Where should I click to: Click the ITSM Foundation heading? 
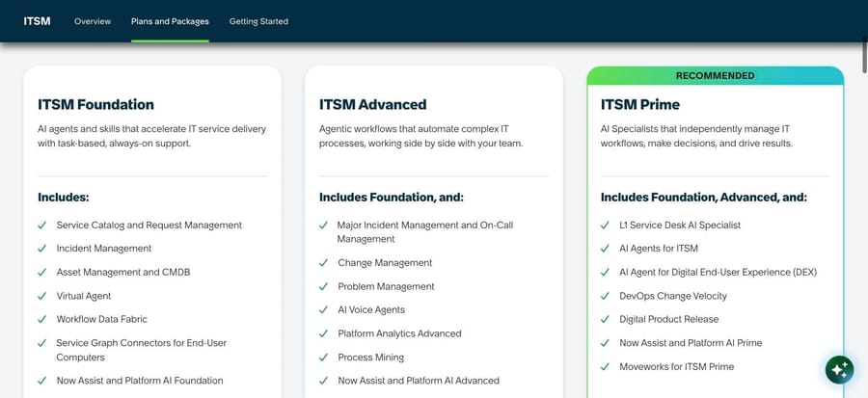[x=95, y=104]
